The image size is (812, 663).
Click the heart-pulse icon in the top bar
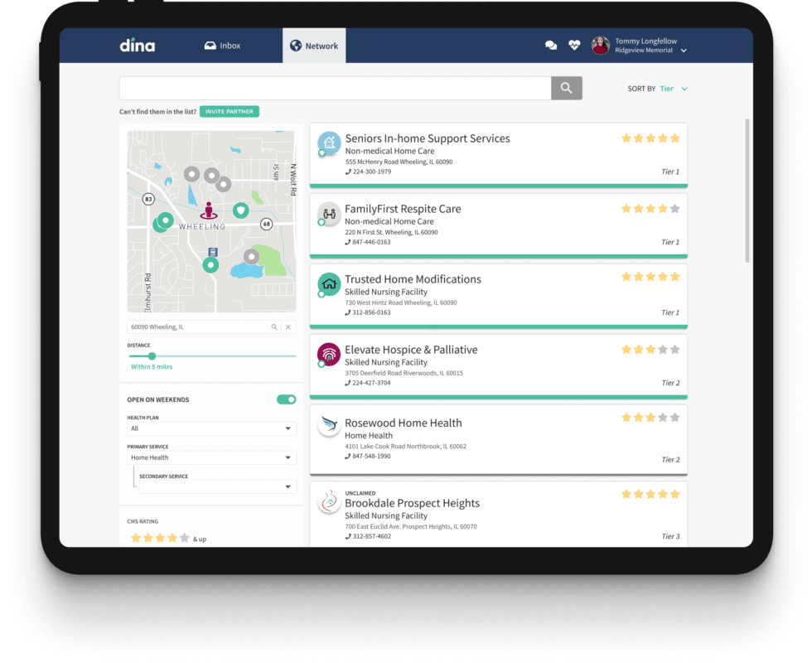[574, 45]
